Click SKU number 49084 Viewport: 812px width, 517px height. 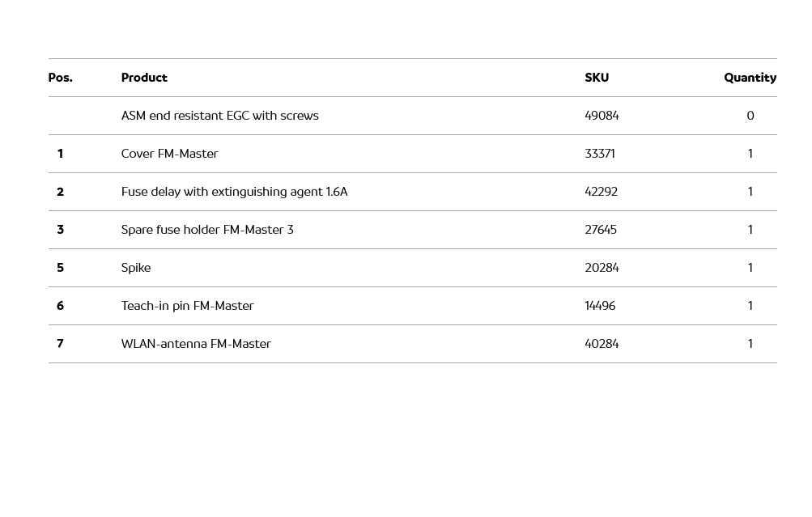click(x=602, y=116)
